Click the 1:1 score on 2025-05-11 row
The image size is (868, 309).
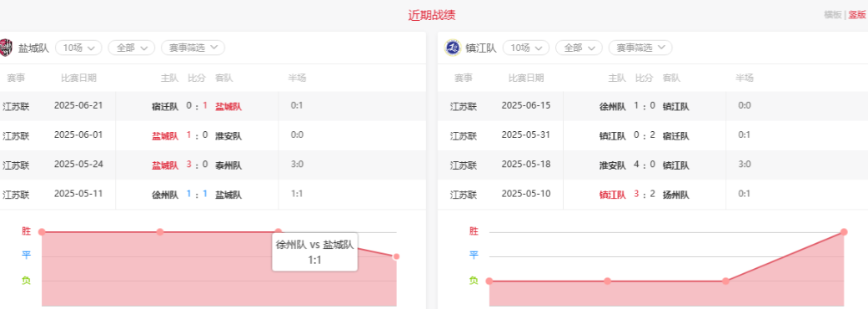tap(197, 194)
